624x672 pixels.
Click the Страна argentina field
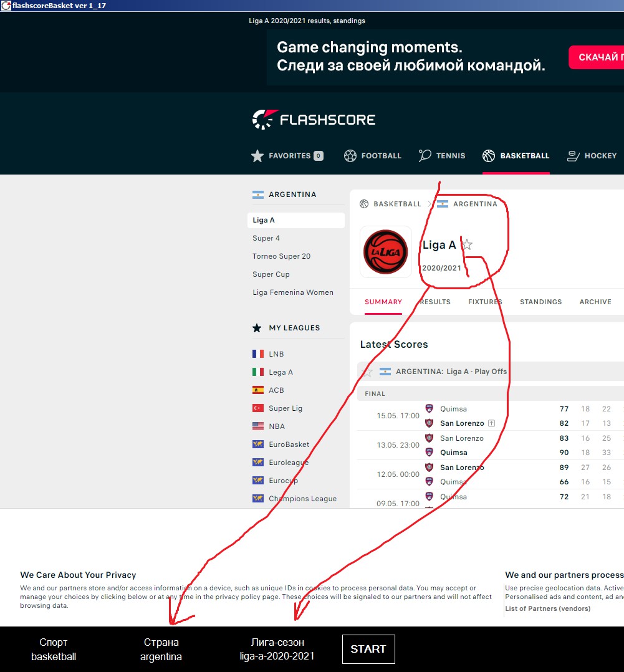pyautogui.click(x=161, y=650)
